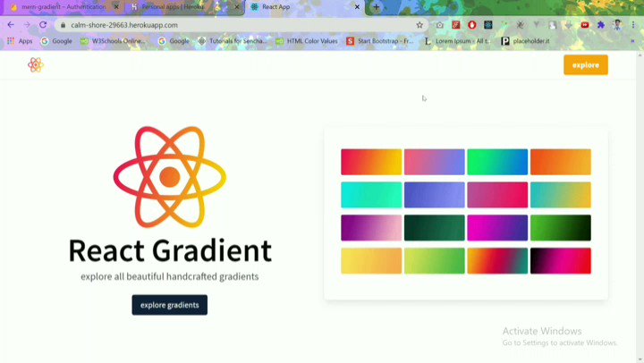The image size is (644, 363).
Task: Open the Chrome profile avatar
Action: point(617,25)
